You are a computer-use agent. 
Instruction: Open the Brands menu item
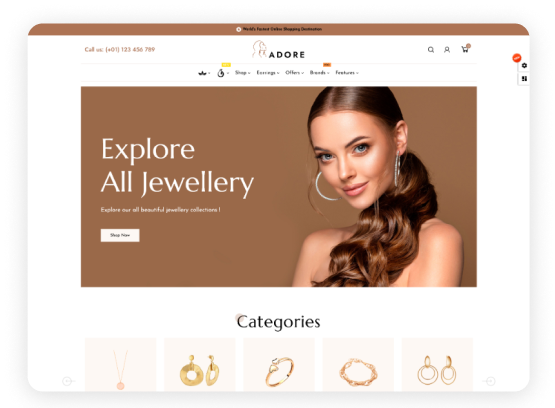point(320,73)
